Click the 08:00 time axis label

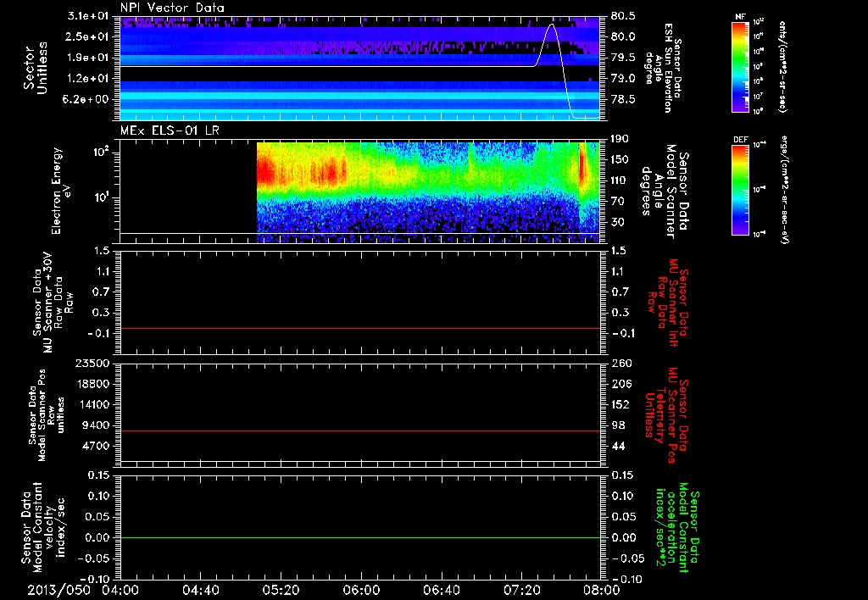point(602,590)
